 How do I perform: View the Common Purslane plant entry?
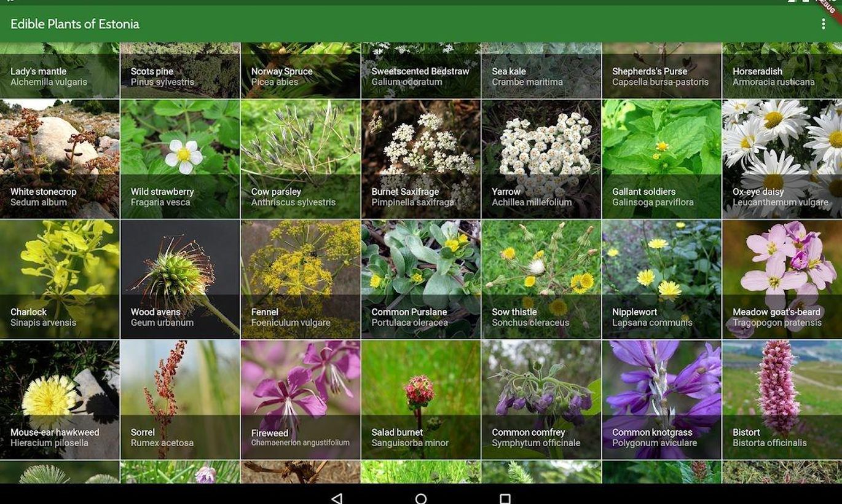coord(421,280)
